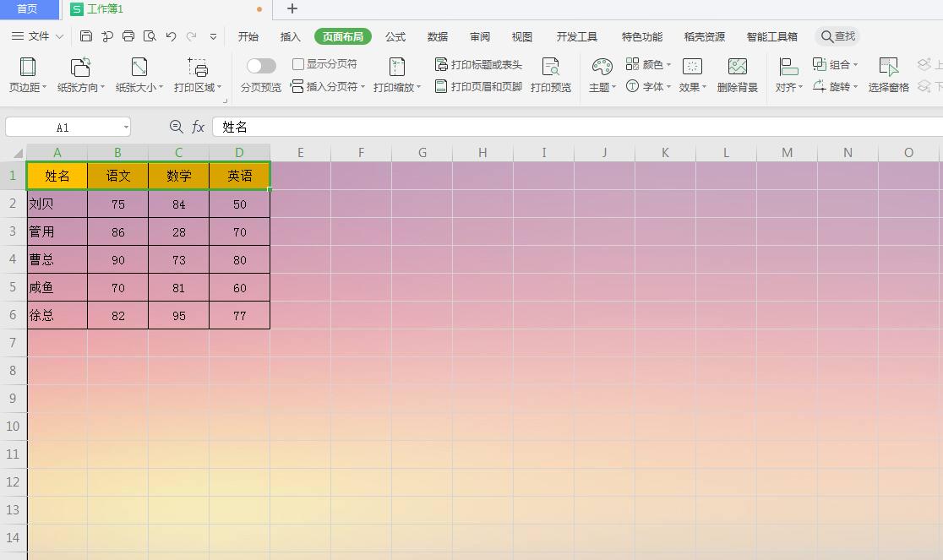943x560 pixels.
Task: Switch to the 首页 (Home) tab
Action: (x=29, y=9)
